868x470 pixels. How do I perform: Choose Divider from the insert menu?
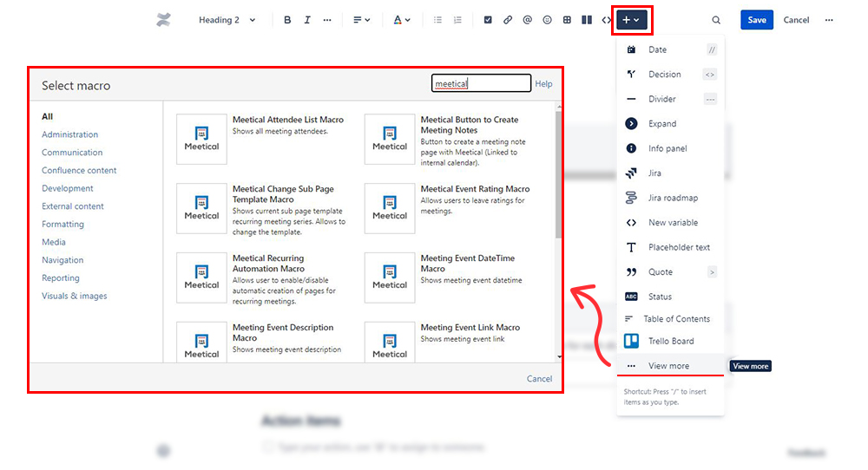click(x=670, y=99)
